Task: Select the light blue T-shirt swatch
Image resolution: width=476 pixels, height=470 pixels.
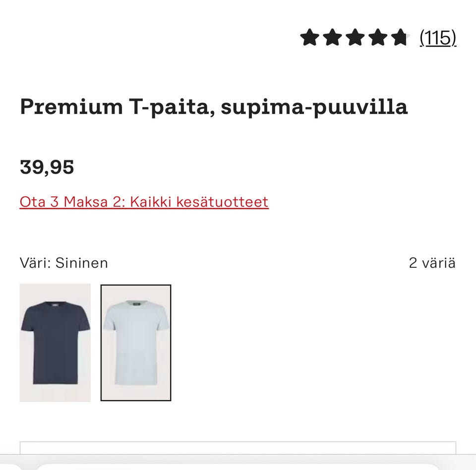Action: 136,343
